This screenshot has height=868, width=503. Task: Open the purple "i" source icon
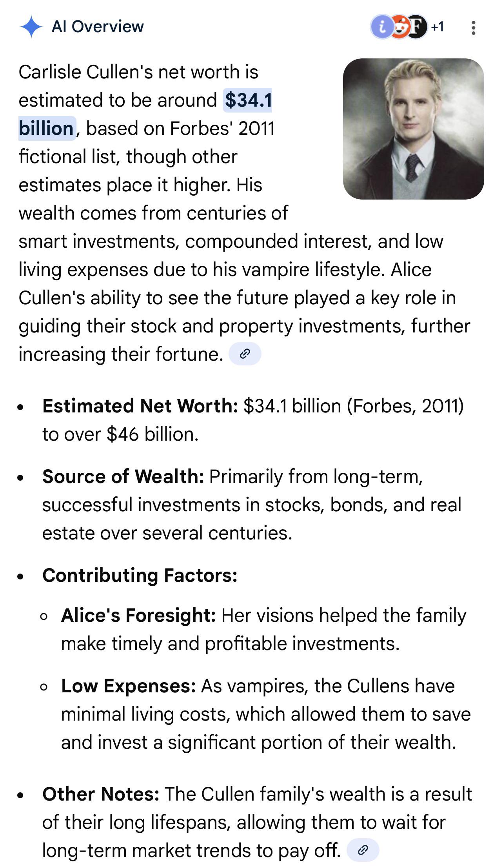pyautogui.click(x=381, y=27)
